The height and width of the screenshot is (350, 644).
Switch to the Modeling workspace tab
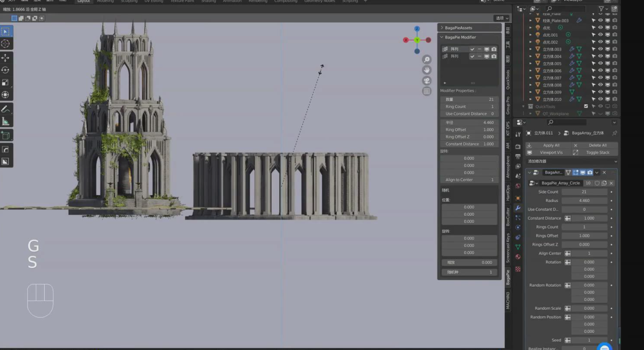coord(105,1)
